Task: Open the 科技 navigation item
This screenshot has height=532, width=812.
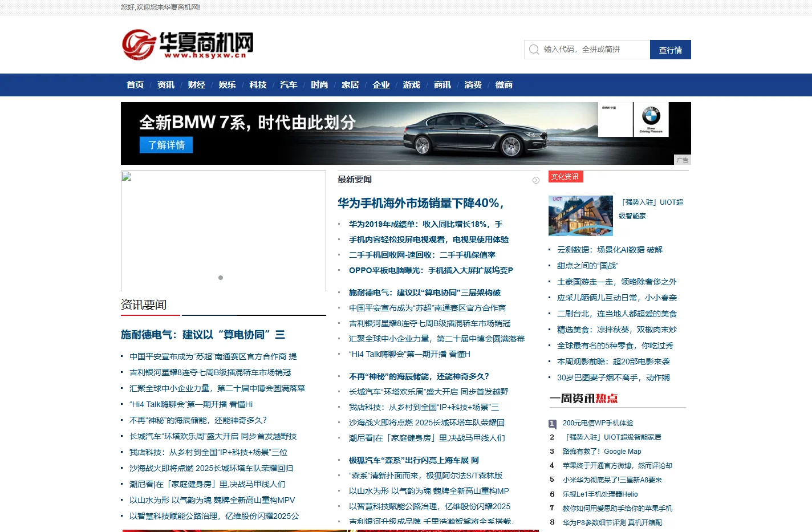Action: pos(258,85)
